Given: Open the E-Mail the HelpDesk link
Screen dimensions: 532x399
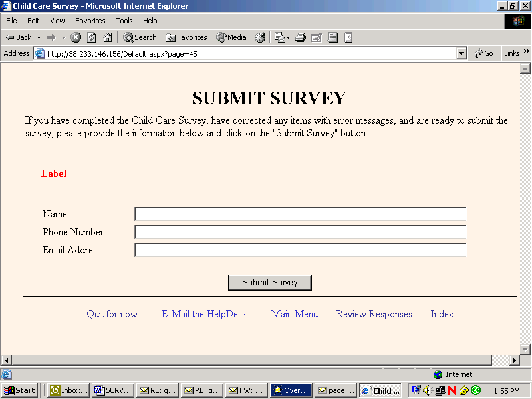Looking at the screenshot, I should [204, 314].
